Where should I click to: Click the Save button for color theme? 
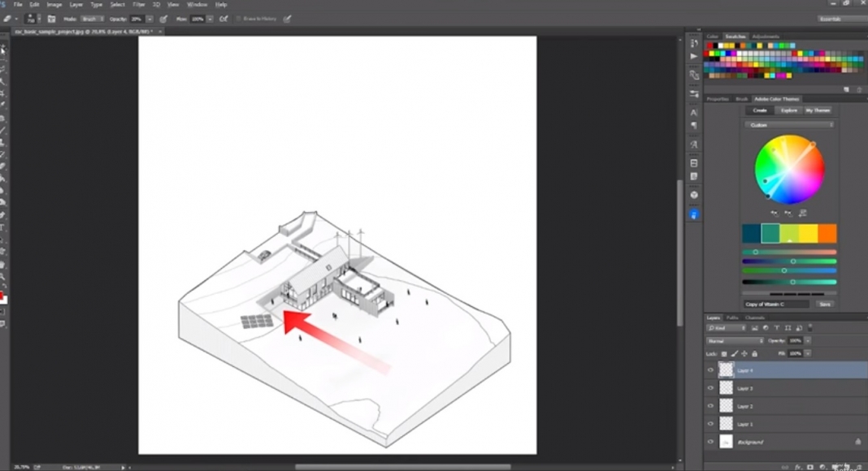point(824,304)
